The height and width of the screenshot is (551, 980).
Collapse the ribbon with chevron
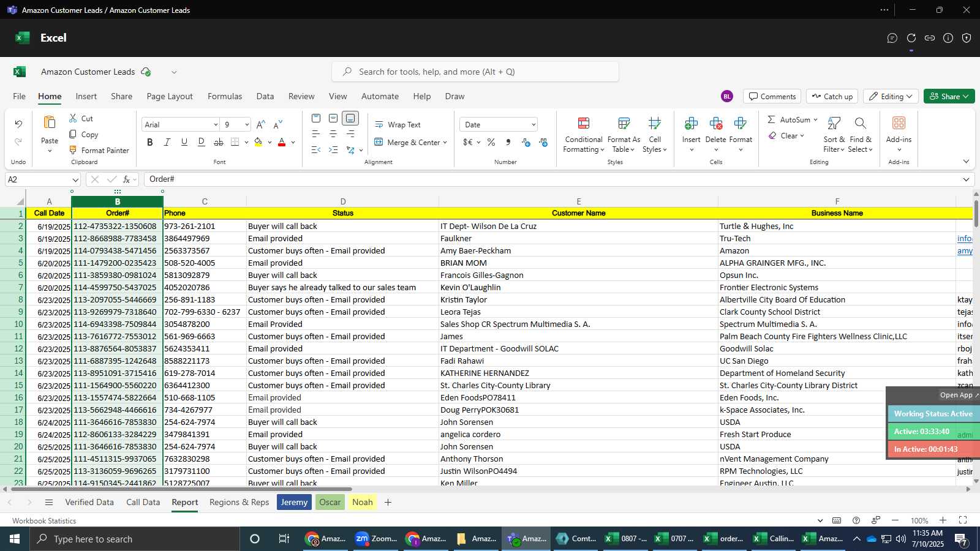[x=966, y=162]
